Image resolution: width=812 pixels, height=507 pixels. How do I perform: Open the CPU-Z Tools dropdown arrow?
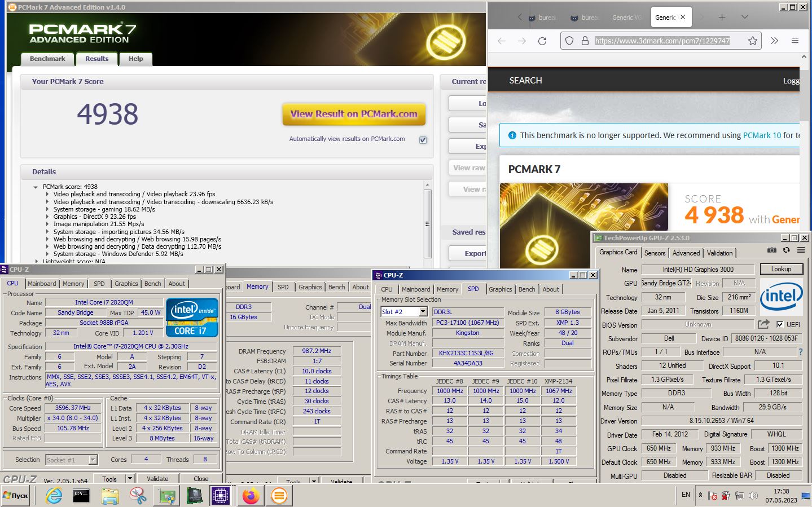pos(130,479)
